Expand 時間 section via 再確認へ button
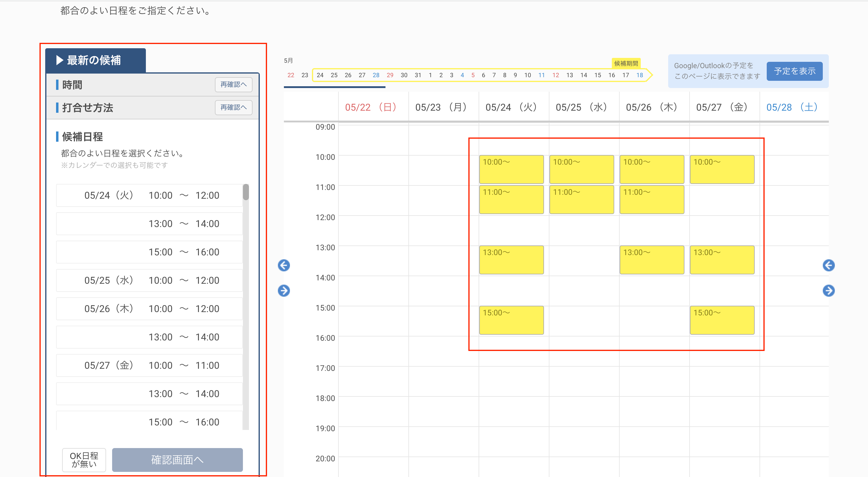868x477 pixels. 233,85
